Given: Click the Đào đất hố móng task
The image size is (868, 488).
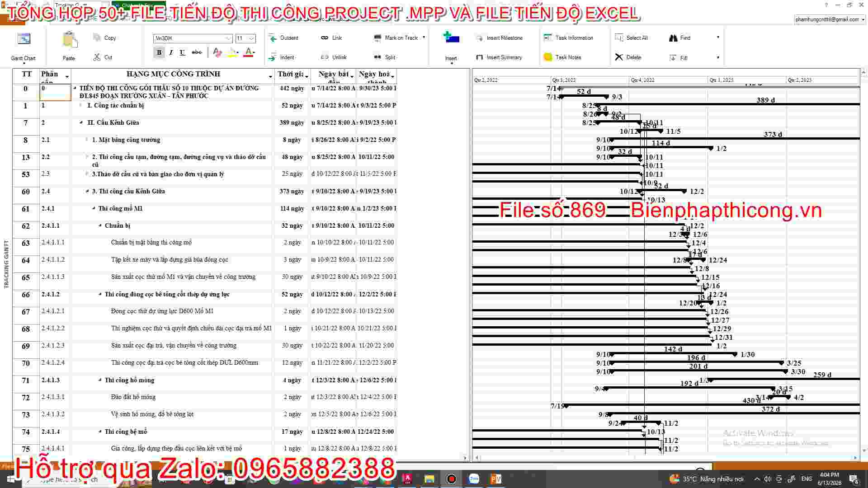Looking at the screenshot, I should (133, 397).
